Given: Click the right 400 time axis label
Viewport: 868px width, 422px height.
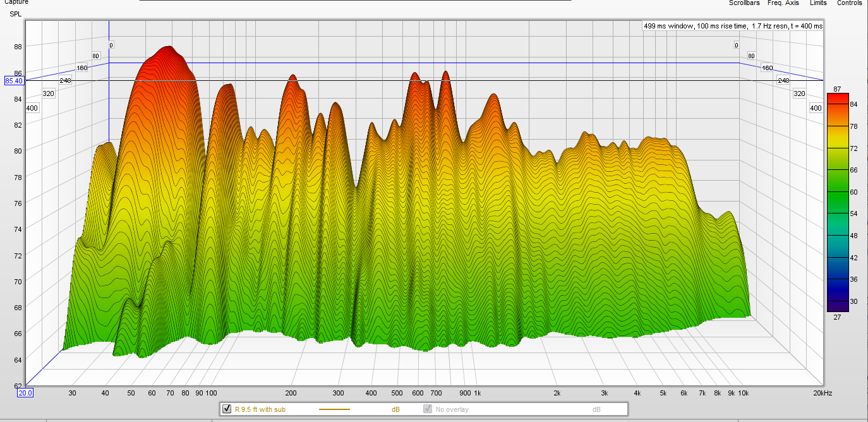Looking at the screenshot, I should point(816,108).
